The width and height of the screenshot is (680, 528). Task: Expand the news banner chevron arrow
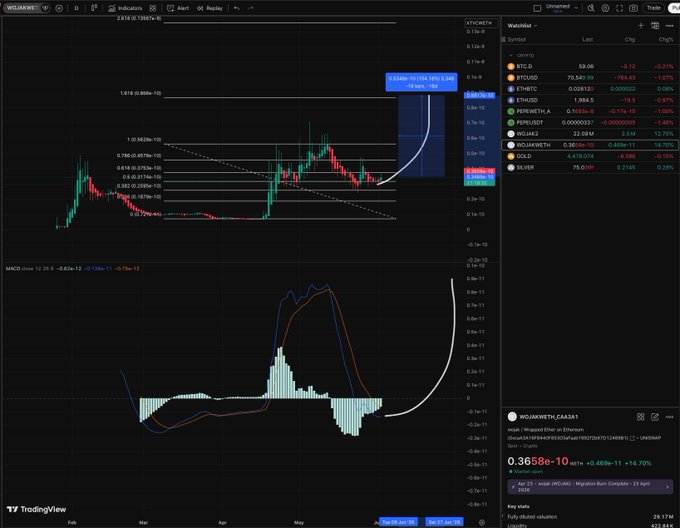pos(667,487)
